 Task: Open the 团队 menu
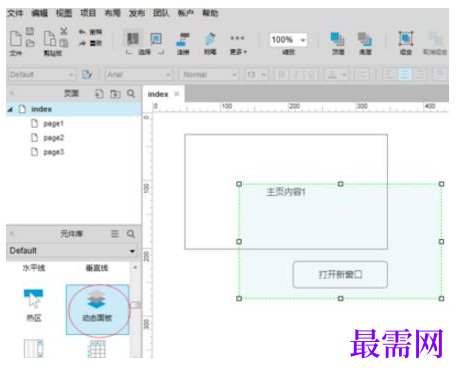coord(161,13)
